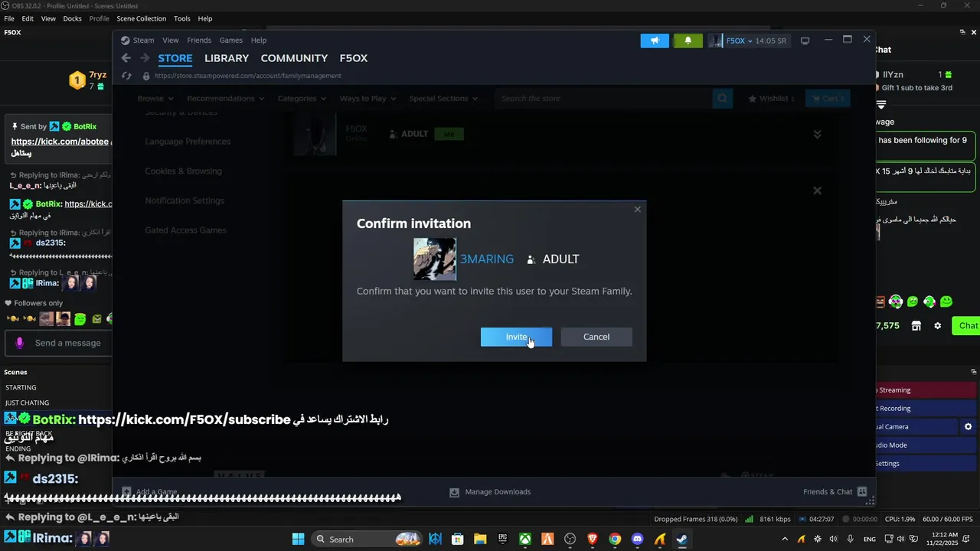Expand the Browse store dropdown
Image resolution: width=980 pixels, height=551 pixels.
(155, 98)
